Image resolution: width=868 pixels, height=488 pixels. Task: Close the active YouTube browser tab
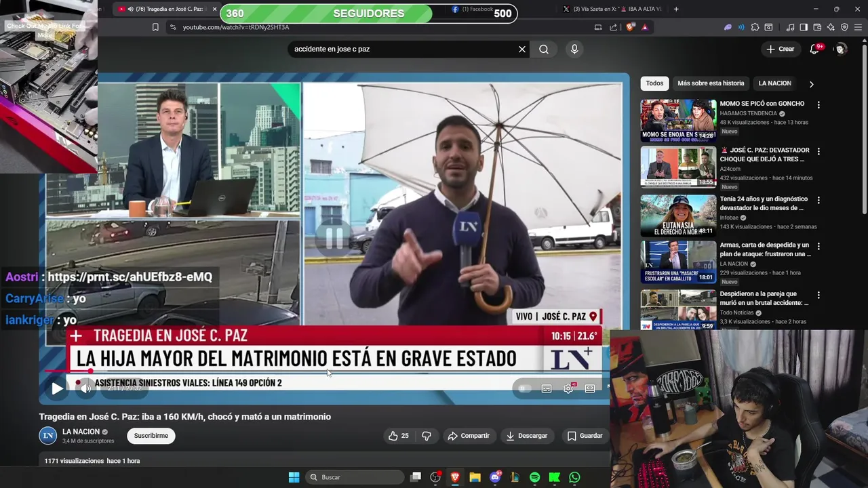click(215, 9)
